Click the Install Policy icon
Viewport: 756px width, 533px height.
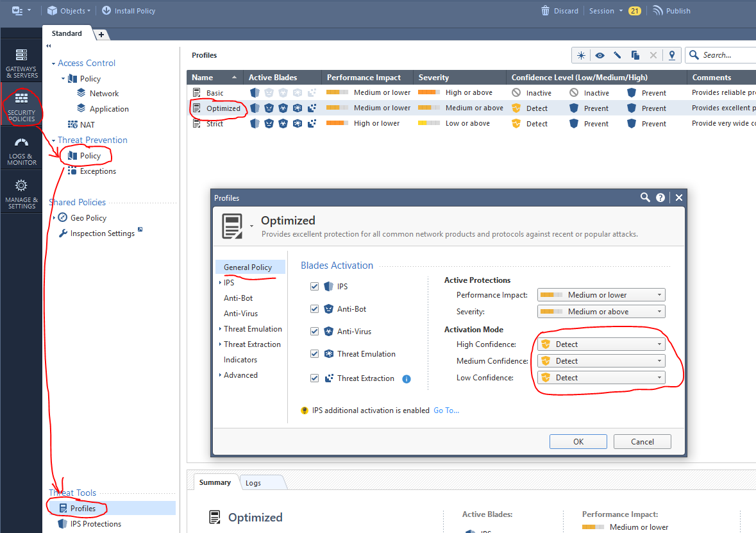106,11
